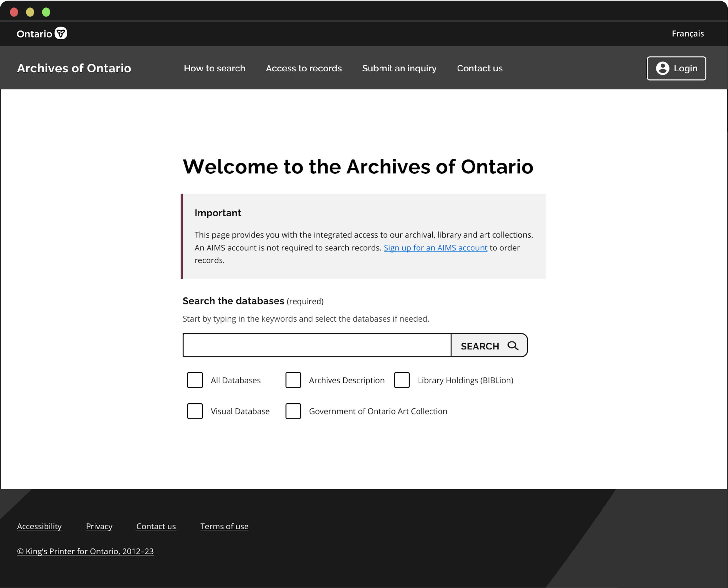
Task: Click Contact us in the footer
Action: (x=156, y=526)
